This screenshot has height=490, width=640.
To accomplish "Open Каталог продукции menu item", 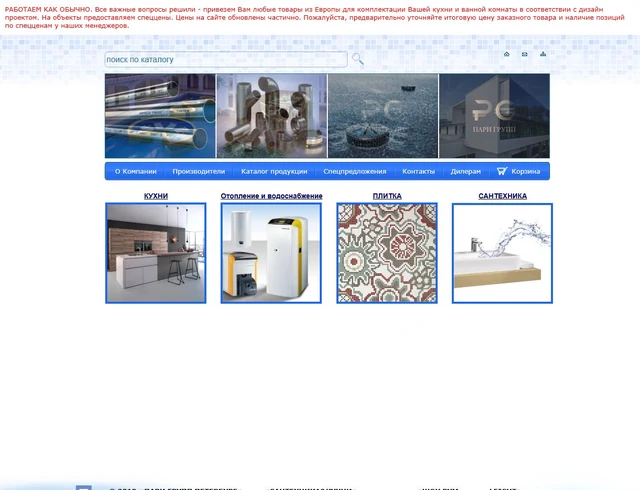I will [x=274, y=172].
